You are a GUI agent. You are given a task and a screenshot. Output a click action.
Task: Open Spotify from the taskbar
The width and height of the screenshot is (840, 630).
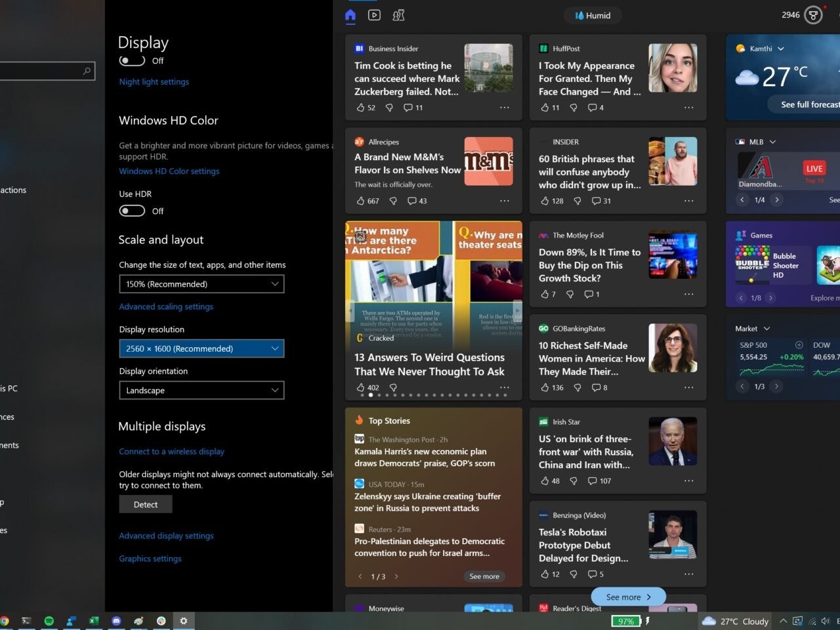49,620
